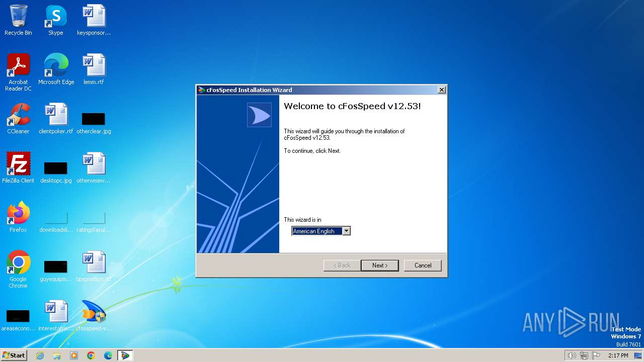Click the 2:17 PM system clock
The height and width of the screenshot is (362, 644).
pyautogui.click(x=618, y=355)
